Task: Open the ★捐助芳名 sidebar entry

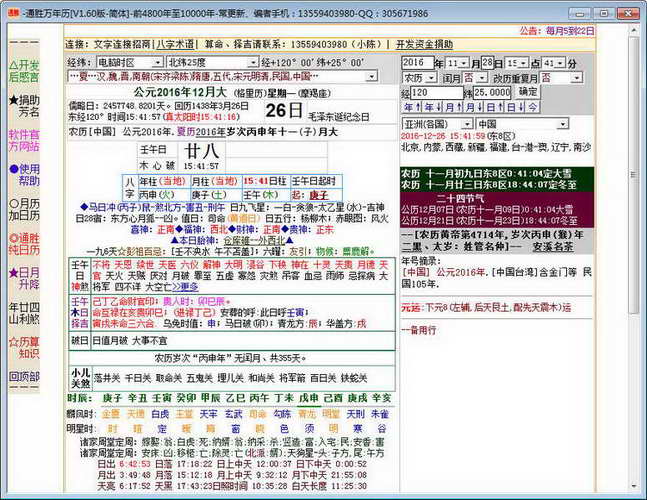Action: click(24, 106)
